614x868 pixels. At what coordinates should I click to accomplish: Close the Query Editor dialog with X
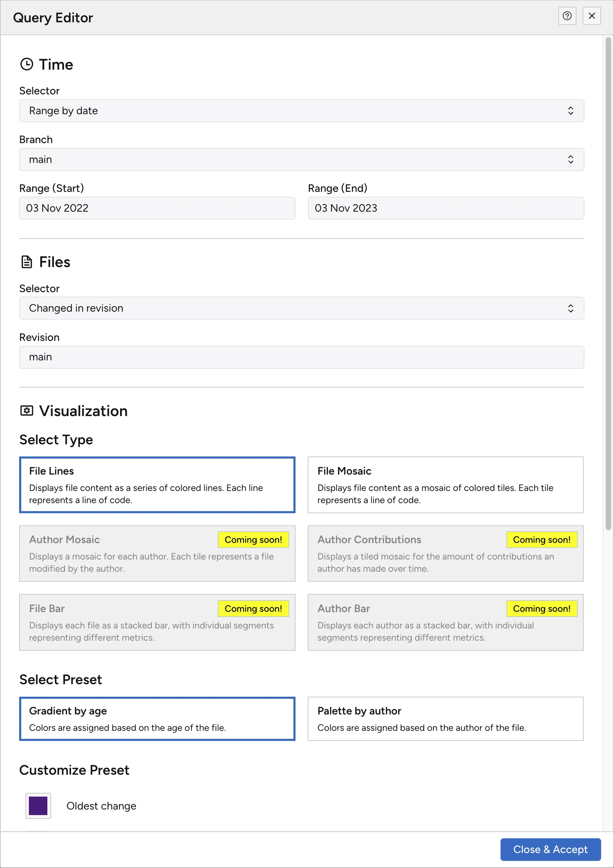(x=592, y=16)
